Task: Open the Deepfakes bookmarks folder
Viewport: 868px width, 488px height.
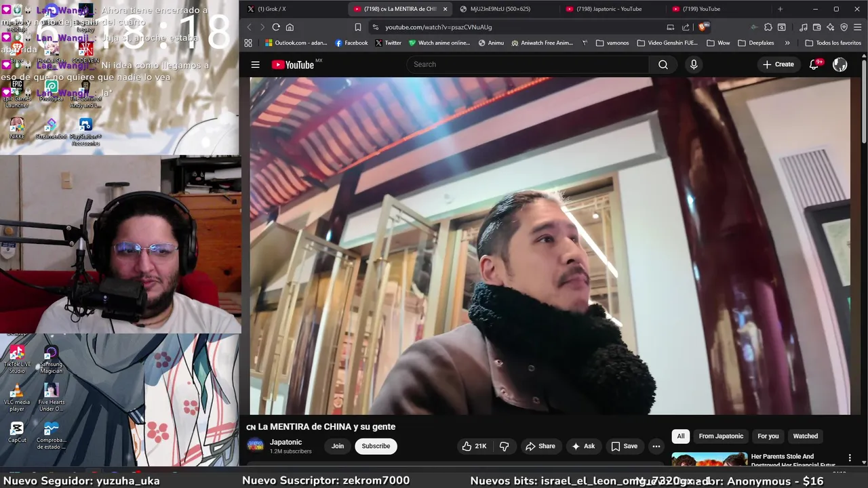Action: [x=756, y=43]
